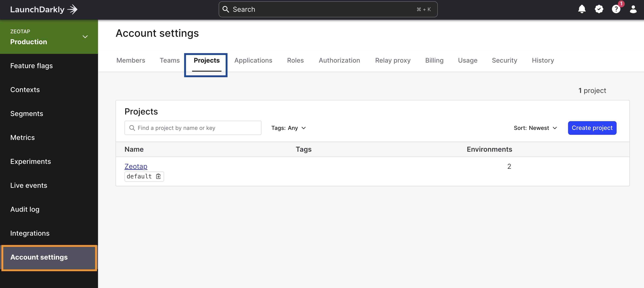
Task: Open the help question mark icon
Action: click(616, 9)
